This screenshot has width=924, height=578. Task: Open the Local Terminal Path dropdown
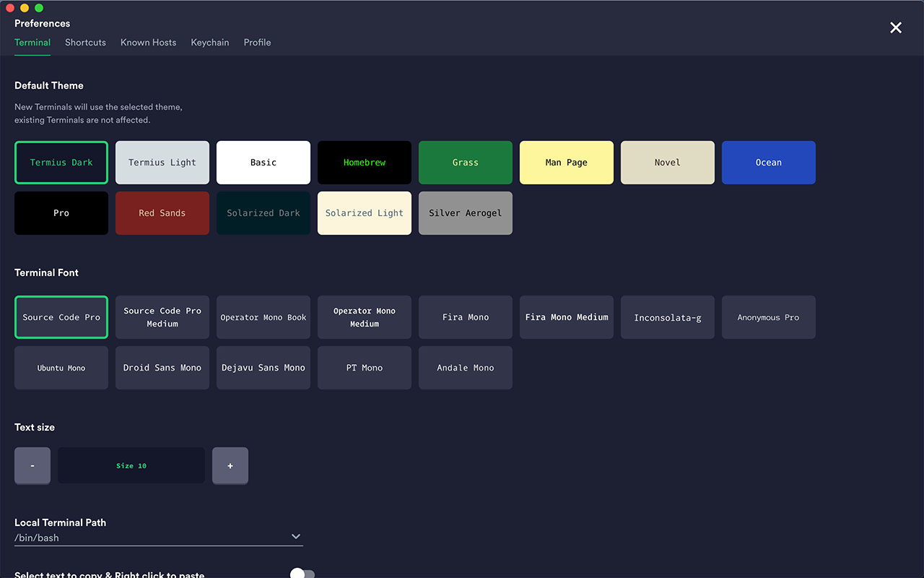click(x=159, y=538)
